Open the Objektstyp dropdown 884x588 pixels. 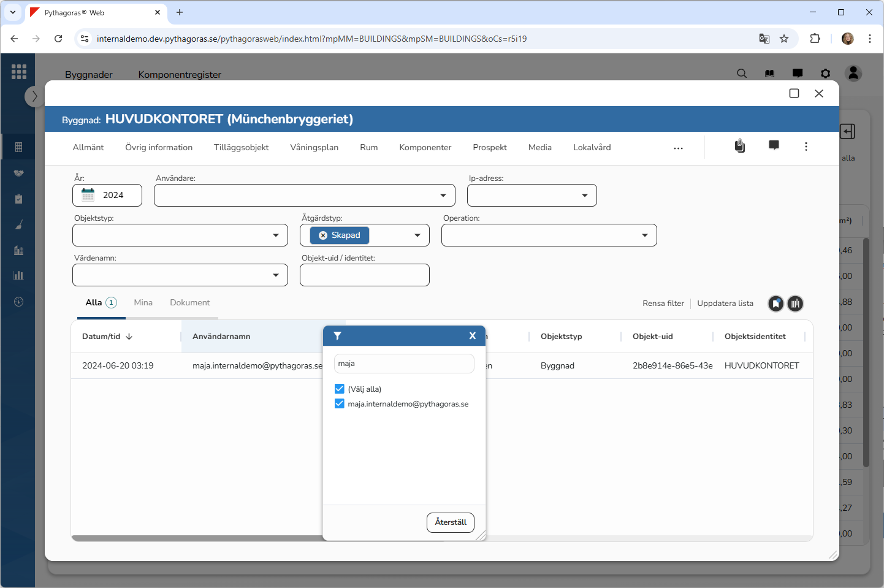click(x=275, y=235)
